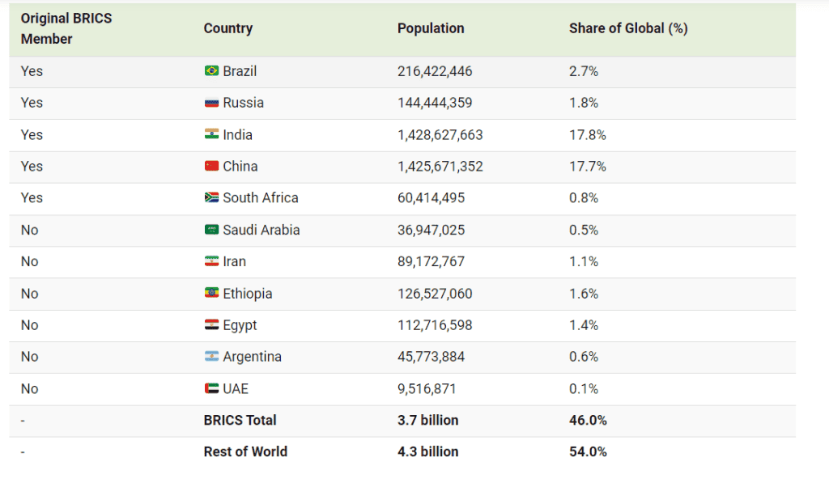Click the India flag icon

211,134
